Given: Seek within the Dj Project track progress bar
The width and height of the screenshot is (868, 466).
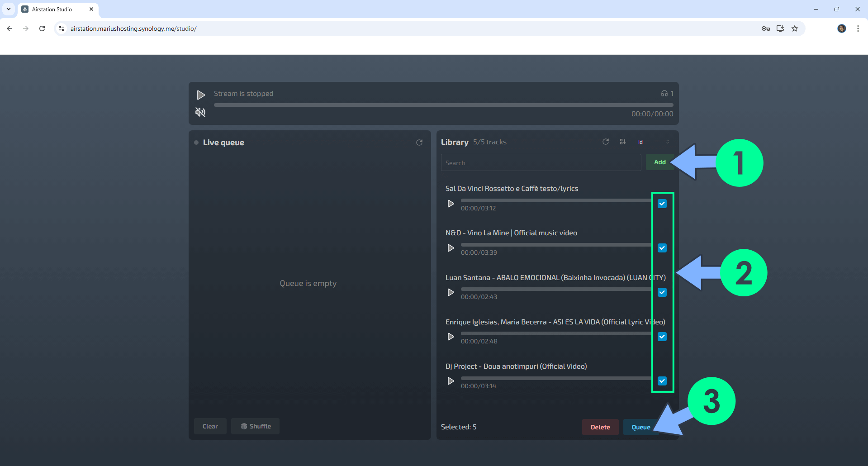Looking at the screenshot, I should pos(556,378).
